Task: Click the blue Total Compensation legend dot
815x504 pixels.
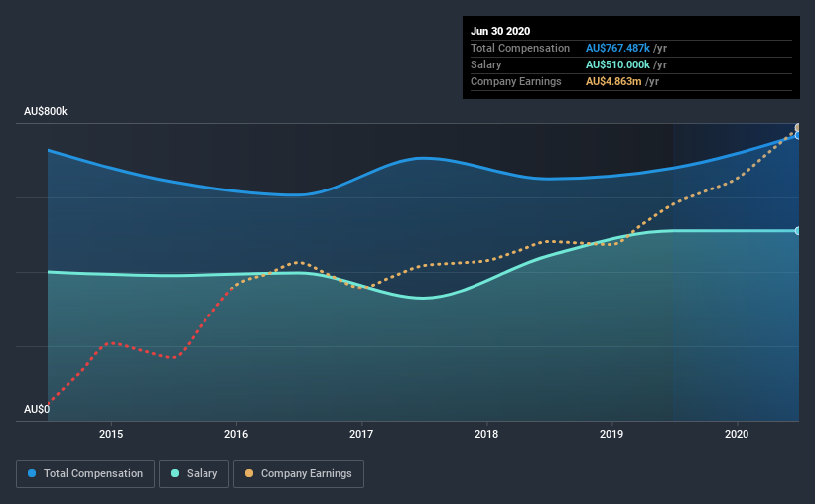Action: [x=32, y=473]
